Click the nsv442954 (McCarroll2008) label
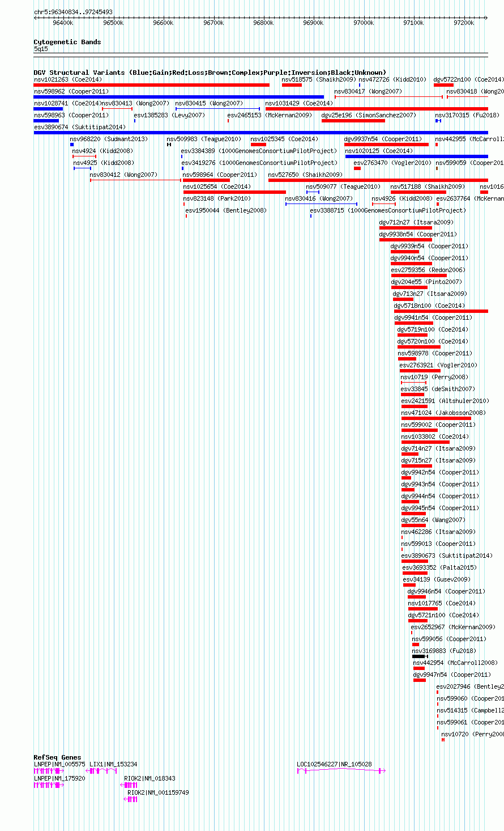The width and height of the screenshot is (504, 831). pos(455,663)
